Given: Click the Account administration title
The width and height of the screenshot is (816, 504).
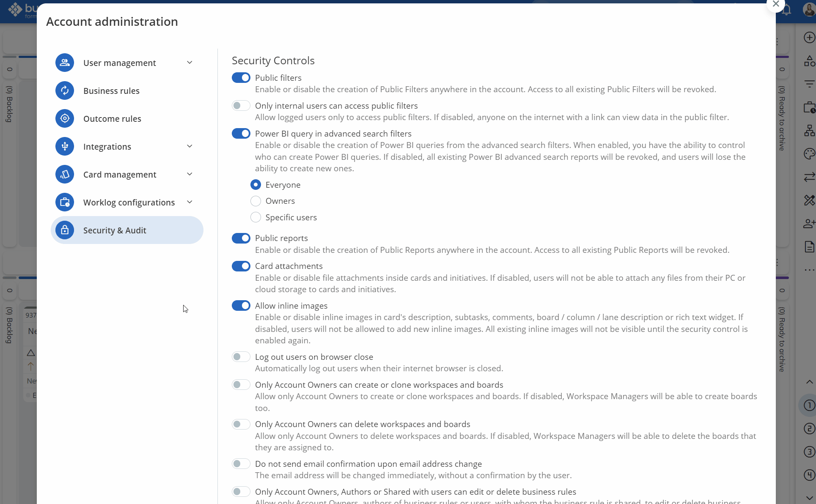Looking at the screenshot, I should pos(112,22).
